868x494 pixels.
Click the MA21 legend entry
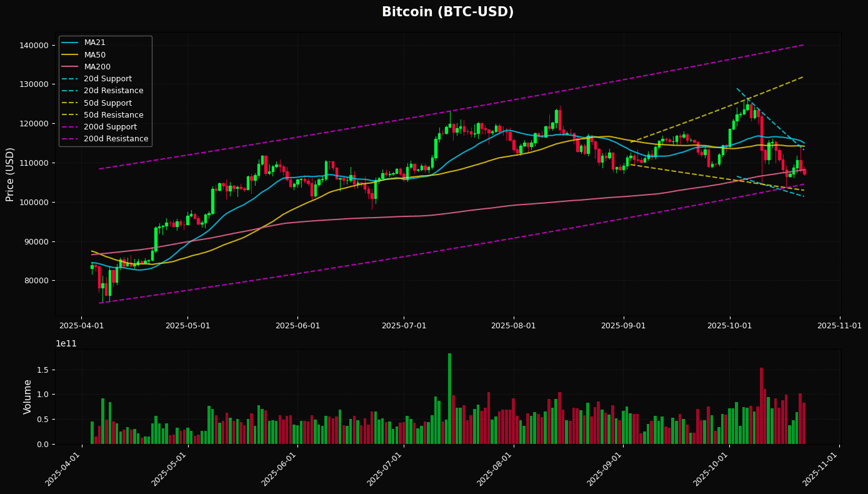click(x=94, y=43)
